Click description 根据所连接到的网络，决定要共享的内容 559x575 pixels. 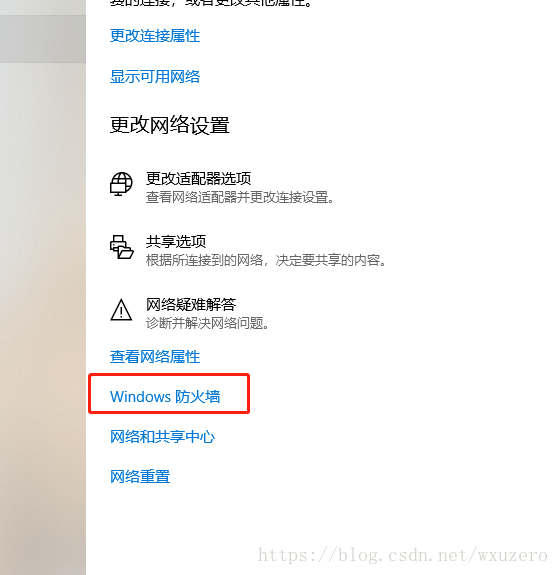tap(266, 260)
